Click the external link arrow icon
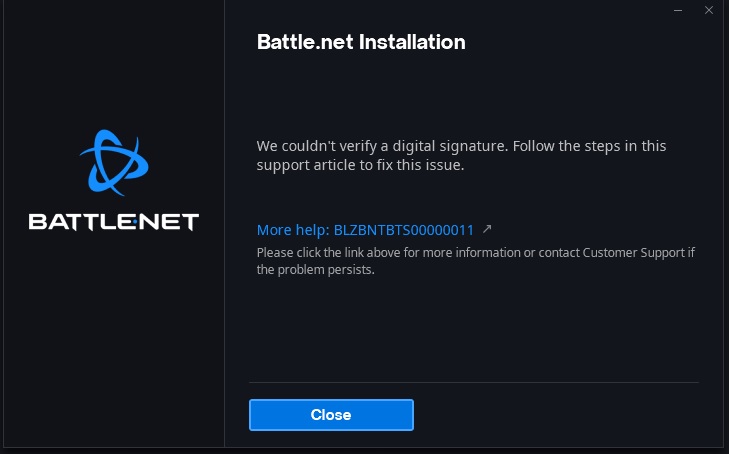 [x=487, y=229]
